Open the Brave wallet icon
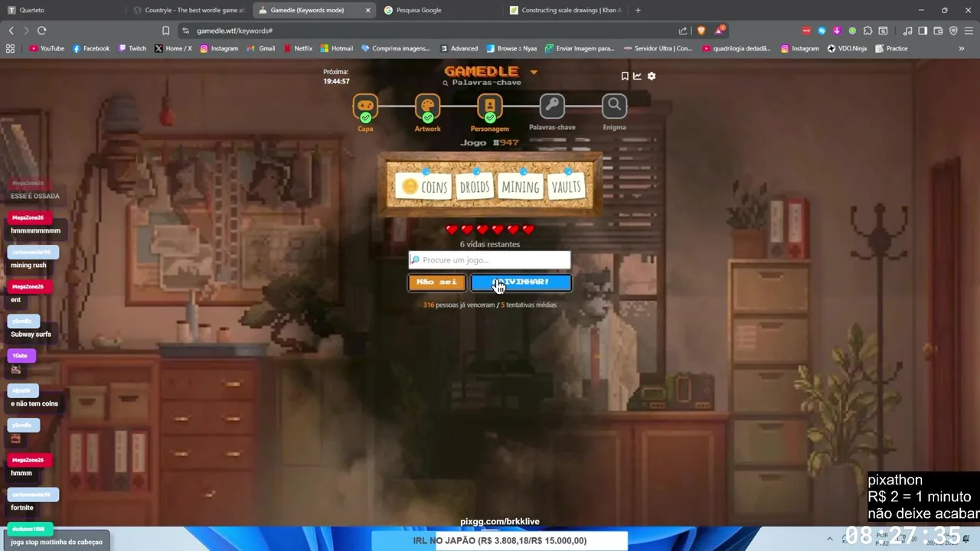This screenshot has width=980, height=551. tap(938, 31)
